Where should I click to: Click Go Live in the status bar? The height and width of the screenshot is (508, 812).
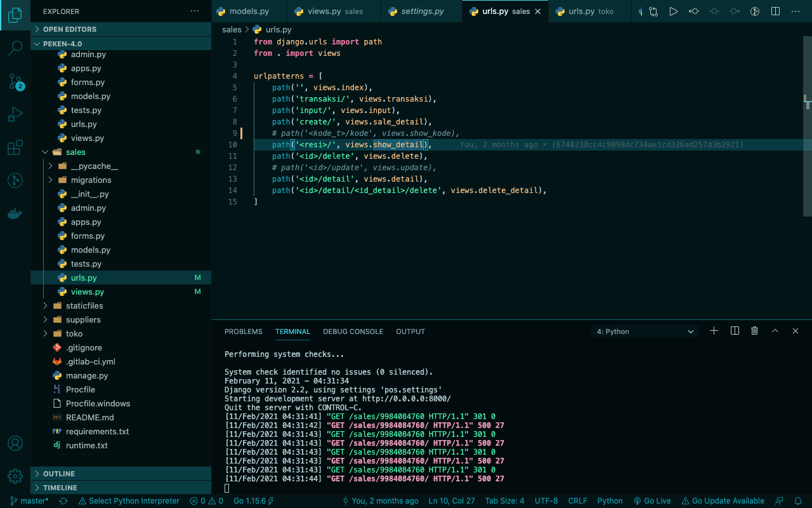[652, 500]
